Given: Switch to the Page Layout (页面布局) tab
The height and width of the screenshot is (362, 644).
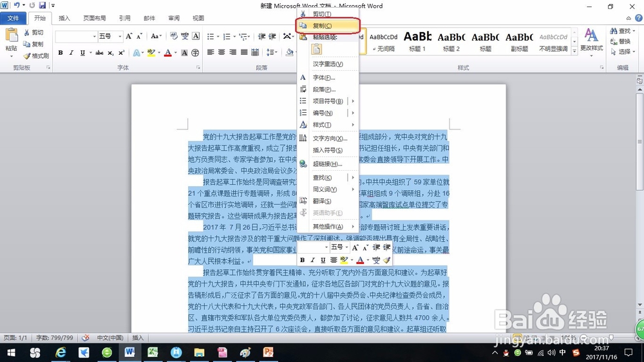Looking at the screenshot, I should (x=95, y=18).
